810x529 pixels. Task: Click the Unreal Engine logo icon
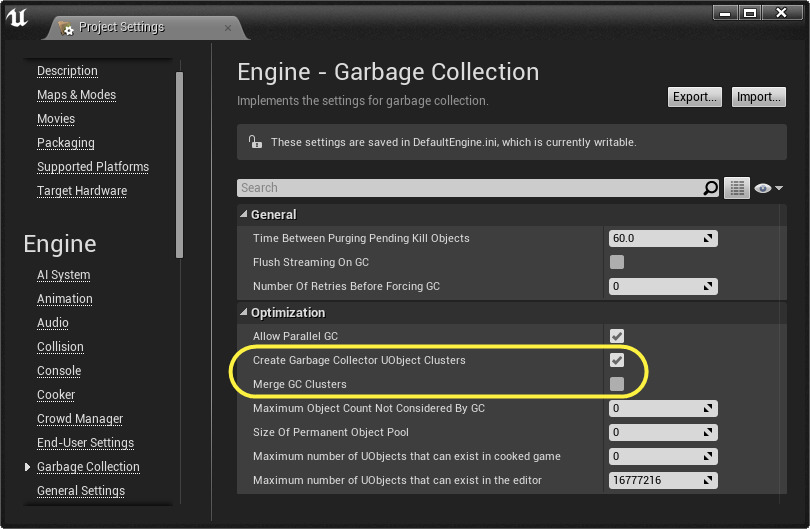[x=19, y=17]
